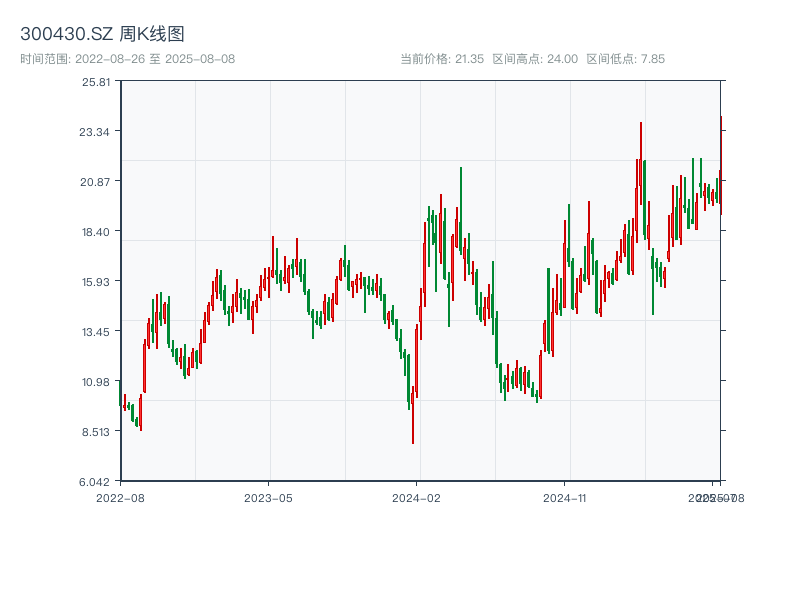
Task: Click the y-axis label 10.98
Action: click(96, 382)
